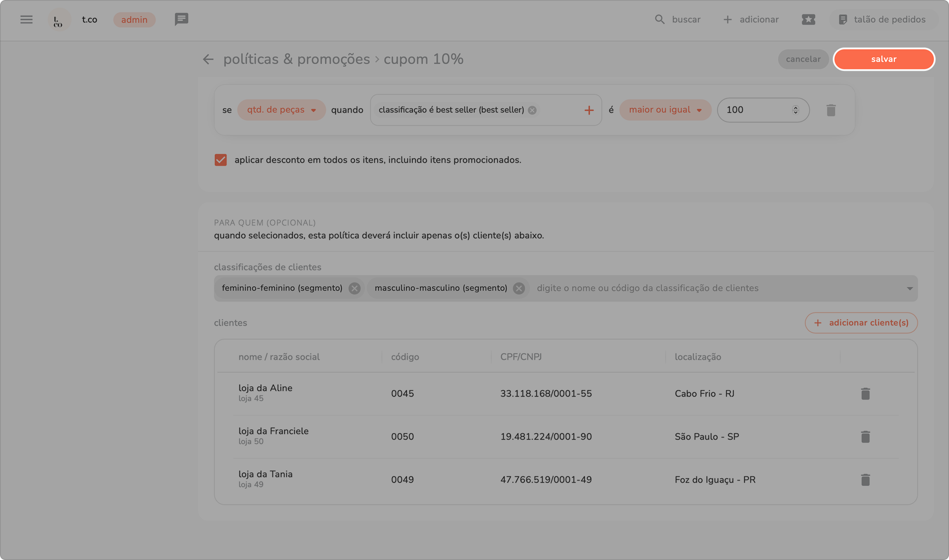Remove loja da Aline from clients
The height and width of the screenshot is (560, 949).
[x=865, y=394]
